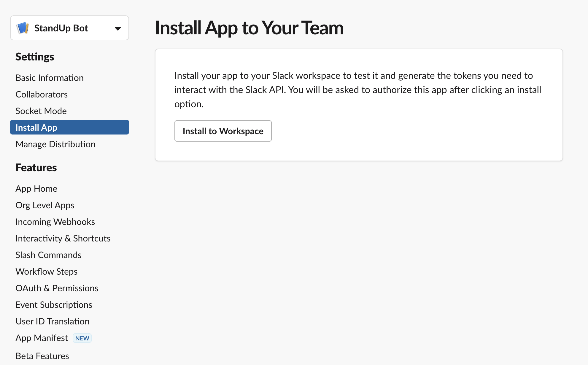Open Org Level Apps
The height and width of the screenshot is (365, 588).
point(45,205)
